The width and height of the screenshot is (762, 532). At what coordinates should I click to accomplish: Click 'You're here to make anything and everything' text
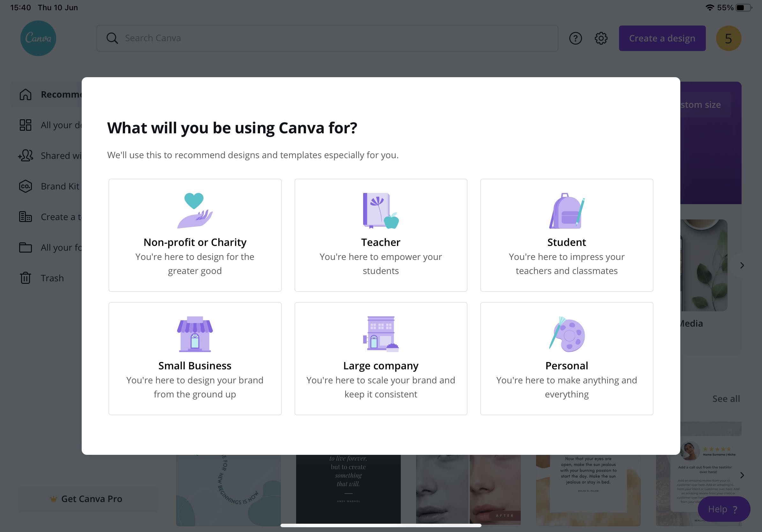[566, 387]
